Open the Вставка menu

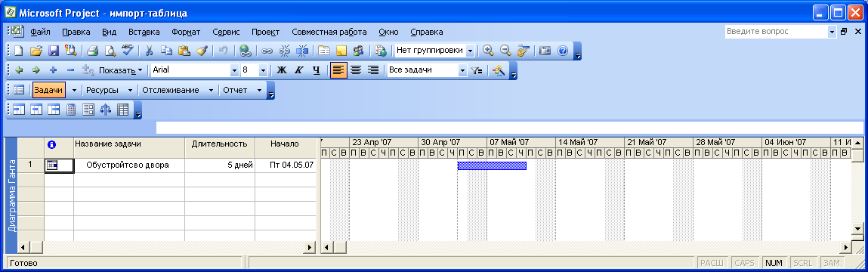144,32
